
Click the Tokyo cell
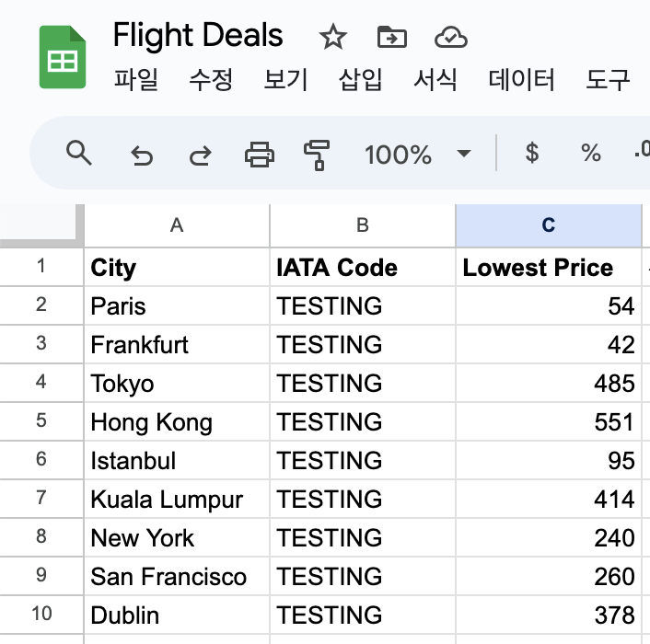[x=177, y=383]
